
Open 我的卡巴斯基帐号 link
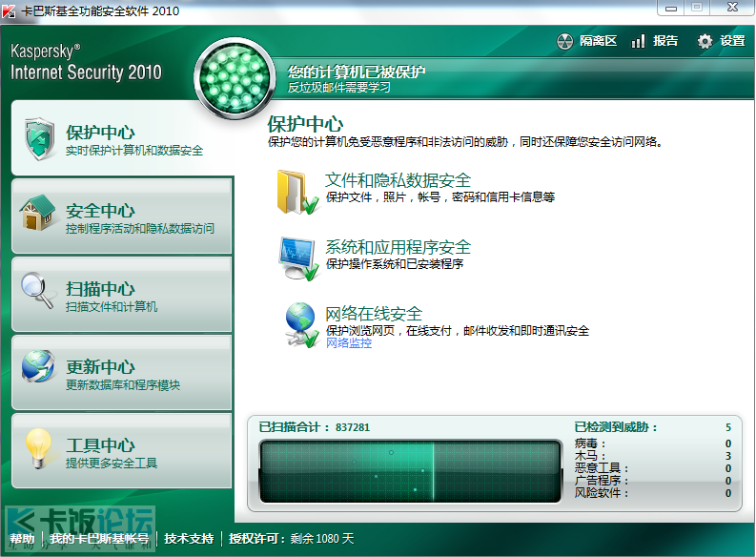99,539
